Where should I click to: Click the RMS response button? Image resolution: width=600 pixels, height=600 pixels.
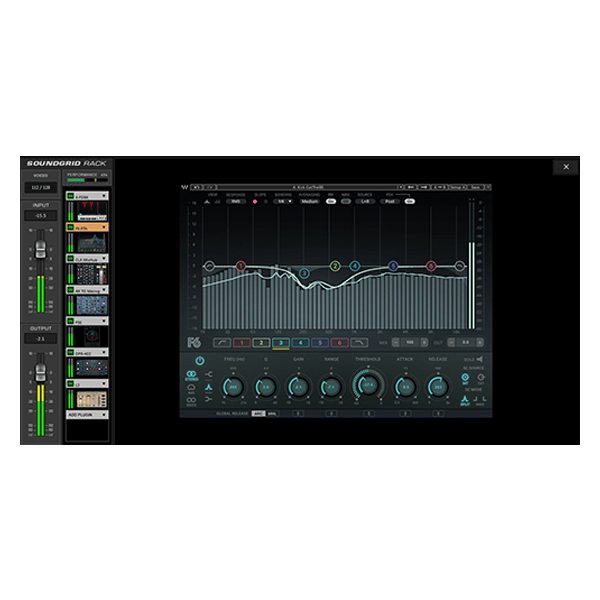(236, 201)
